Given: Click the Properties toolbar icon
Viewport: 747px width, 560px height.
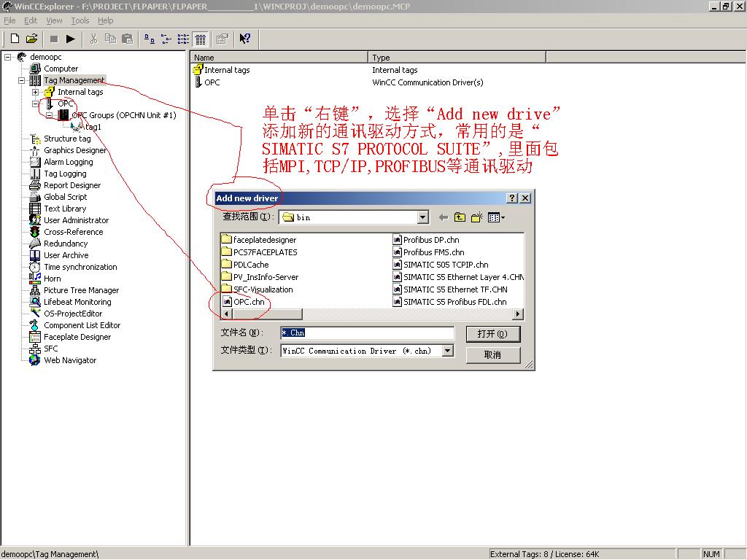Looking at the screenshot, I should click(222, 39).
